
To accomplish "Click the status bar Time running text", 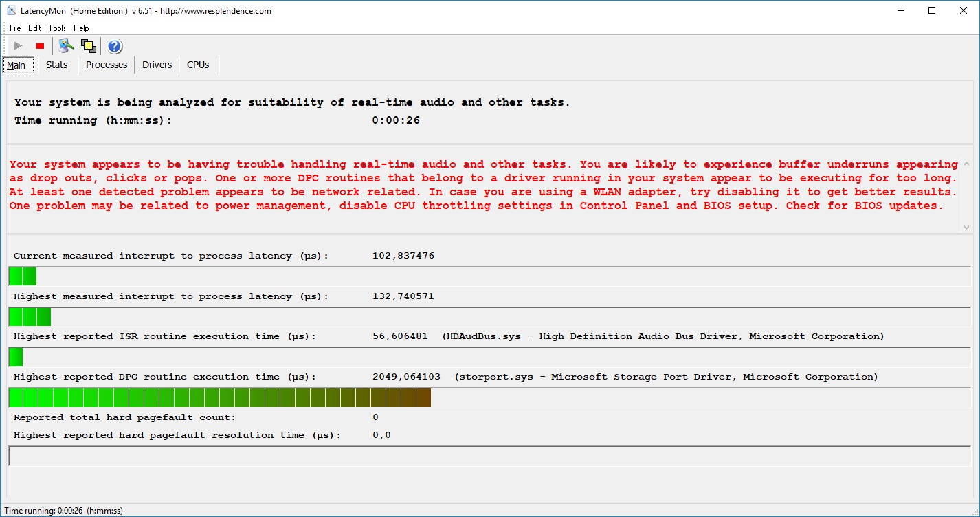I will click(64, 511).
